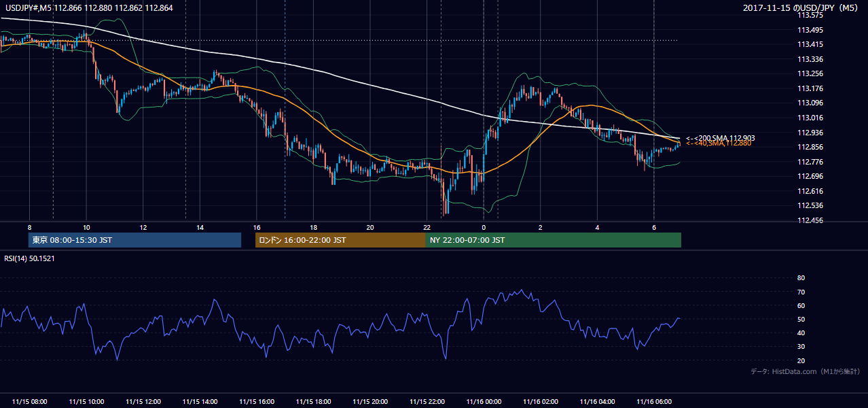Click RSI scale value 60

801,305
